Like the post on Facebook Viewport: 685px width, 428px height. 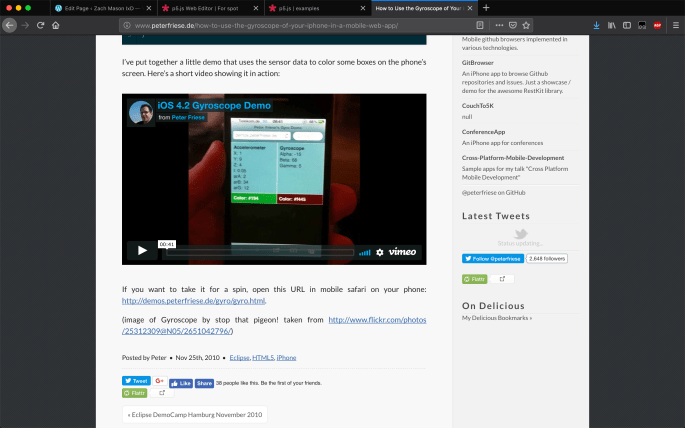(181, 383)
